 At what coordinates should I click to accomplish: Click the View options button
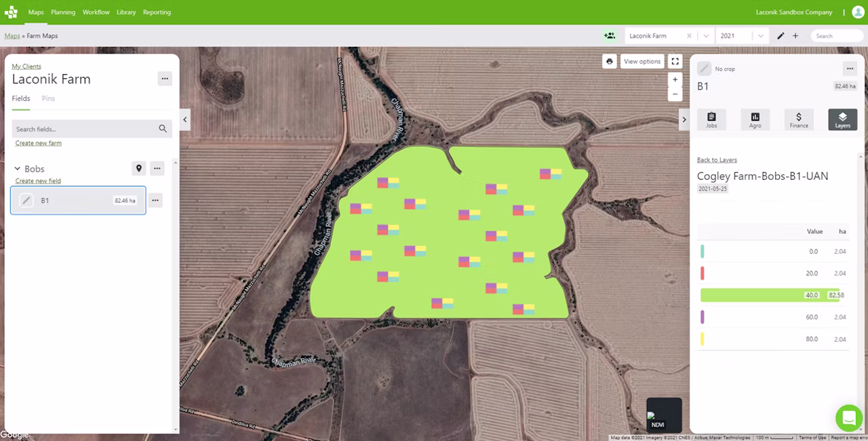[642, 61]
